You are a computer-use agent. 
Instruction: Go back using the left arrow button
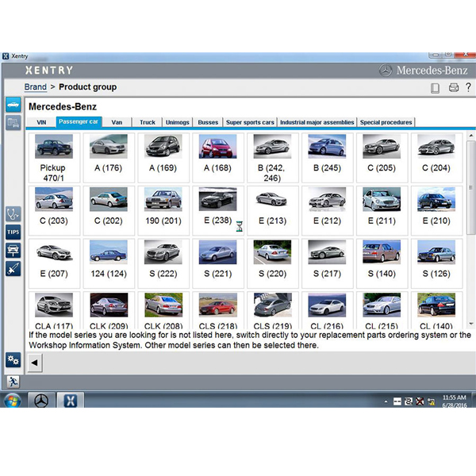pos(35,363)
